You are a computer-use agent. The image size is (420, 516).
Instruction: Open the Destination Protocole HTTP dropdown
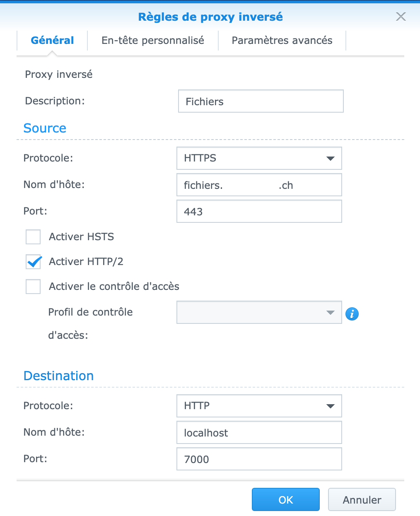tap(259, 406)
